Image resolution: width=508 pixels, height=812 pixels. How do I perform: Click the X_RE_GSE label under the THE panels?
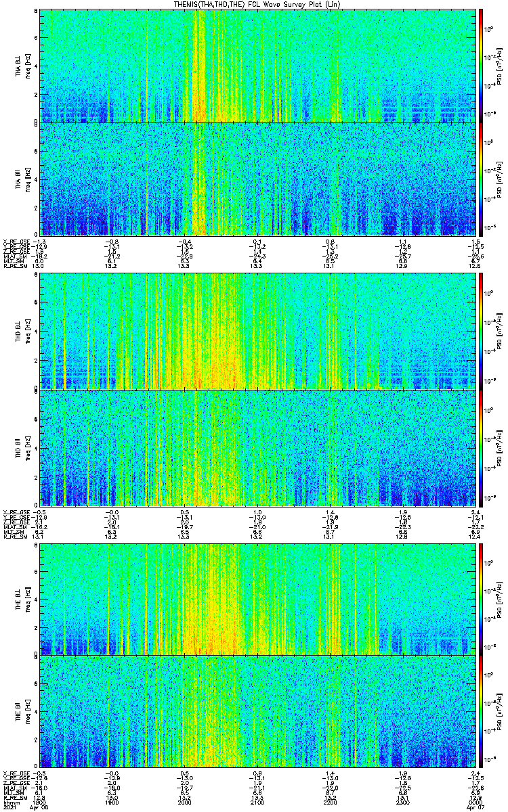click(16, 773)
